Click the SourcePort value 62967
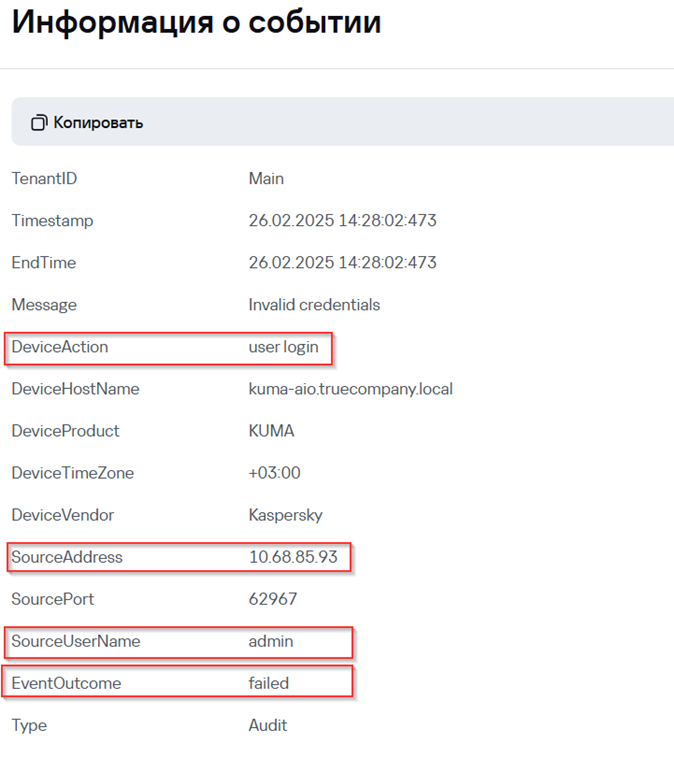 click(x=273, y=599)
